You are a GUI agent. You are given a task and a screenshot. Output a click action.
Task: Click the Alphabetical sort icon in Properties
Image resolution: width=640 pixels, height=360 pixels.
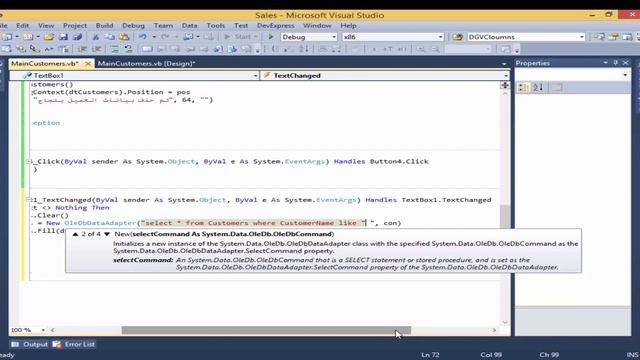(538, 87)
